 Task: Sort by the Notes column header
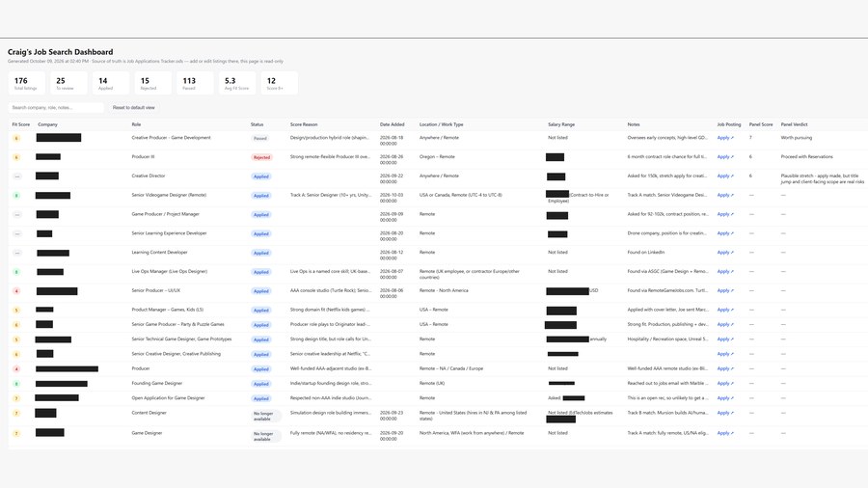[x=634, y=124]
